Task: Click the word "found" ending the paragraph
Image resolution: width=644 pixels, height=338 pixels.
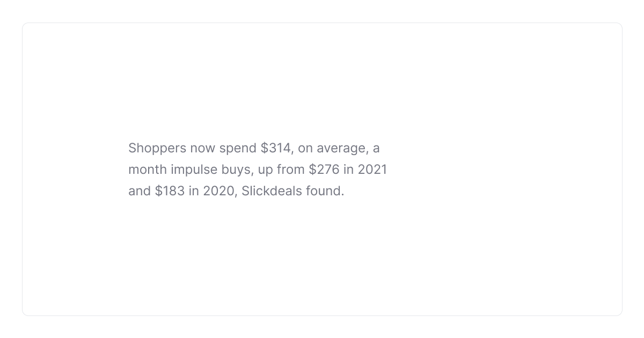Action: click(324, 191)
